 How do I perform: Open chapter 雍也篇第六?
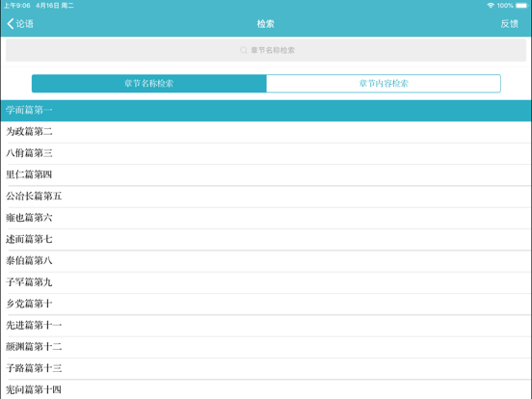[x=266, y=218]
